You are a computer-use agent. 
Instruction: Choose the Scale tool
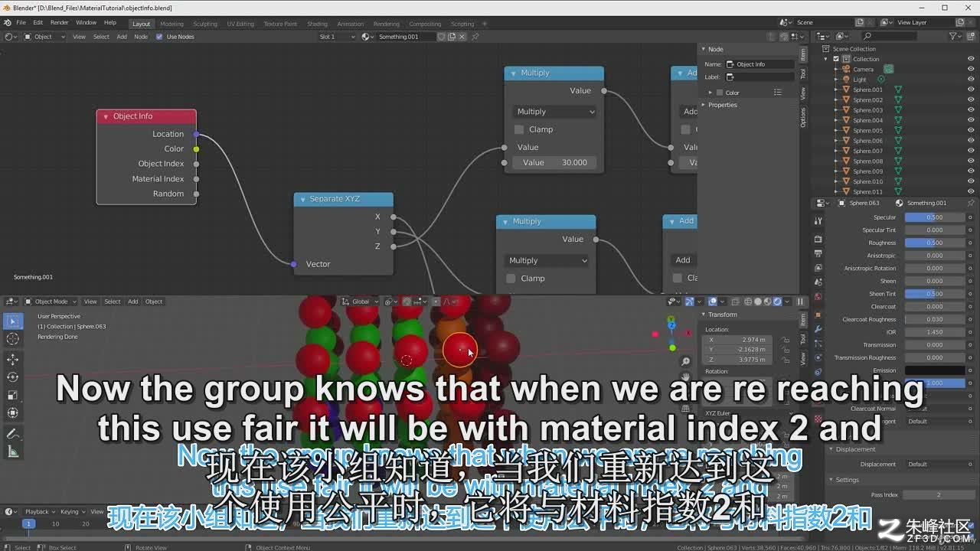click(13, 396)
